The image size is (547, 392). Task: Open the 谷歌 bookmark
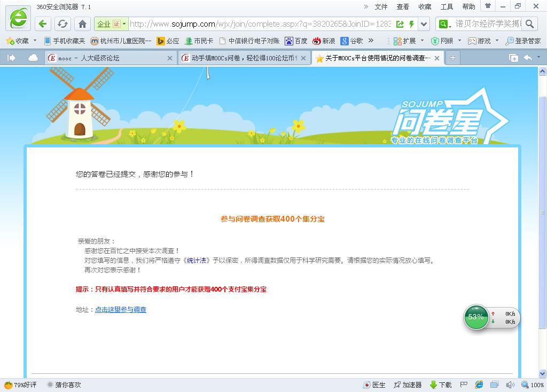[351, 41]
